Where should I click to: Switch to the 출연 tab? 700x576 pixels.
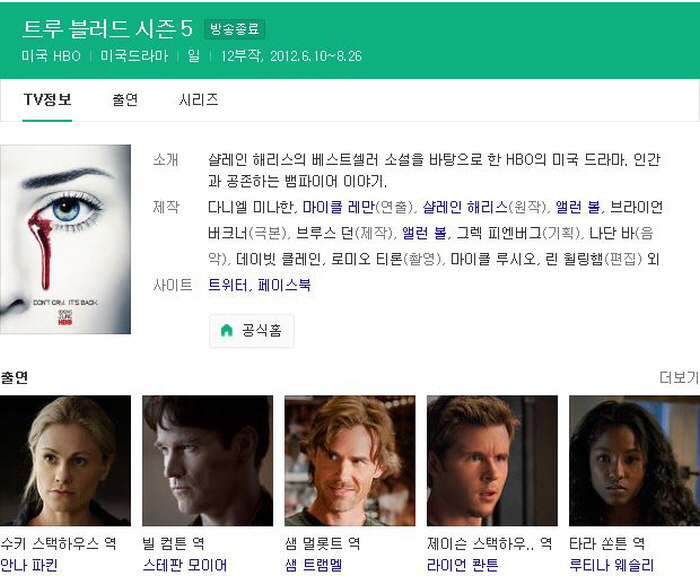click(x=125, y=100)
